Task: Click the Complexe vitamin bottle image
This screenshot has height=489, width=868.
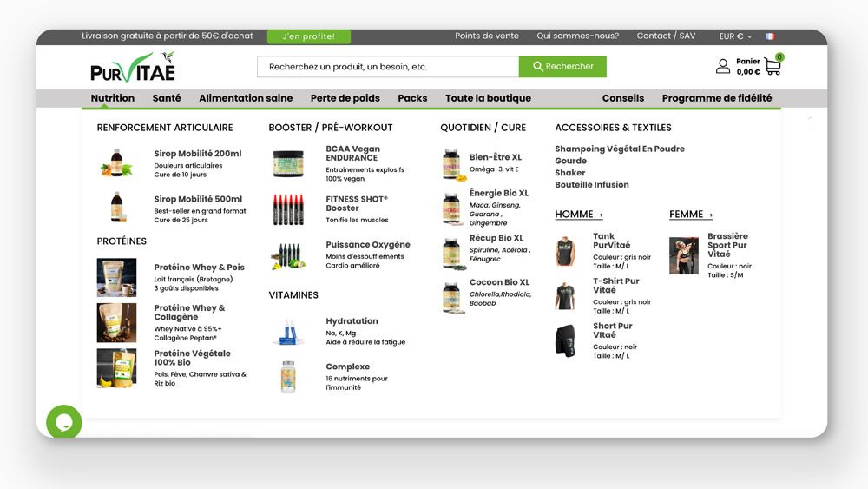Action: (x=288, y=377)
